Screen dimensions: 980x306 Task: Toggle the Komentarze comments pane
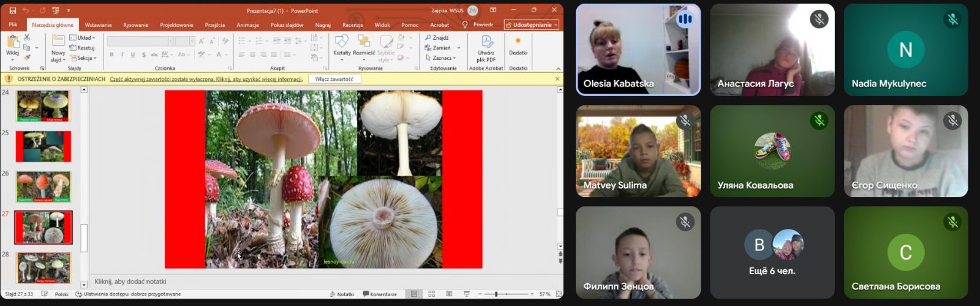tap(380, 294)
